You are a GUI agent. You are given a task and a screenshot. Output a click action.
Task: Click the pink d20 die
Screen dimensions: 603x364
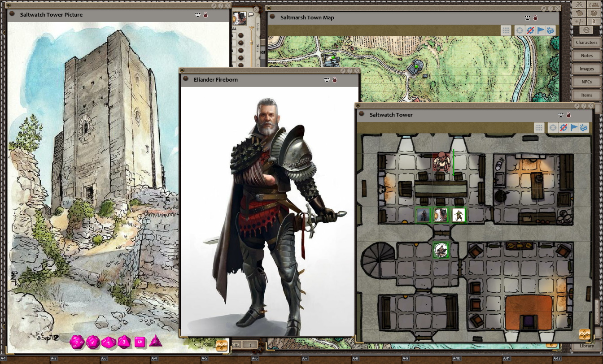point(77,342)
